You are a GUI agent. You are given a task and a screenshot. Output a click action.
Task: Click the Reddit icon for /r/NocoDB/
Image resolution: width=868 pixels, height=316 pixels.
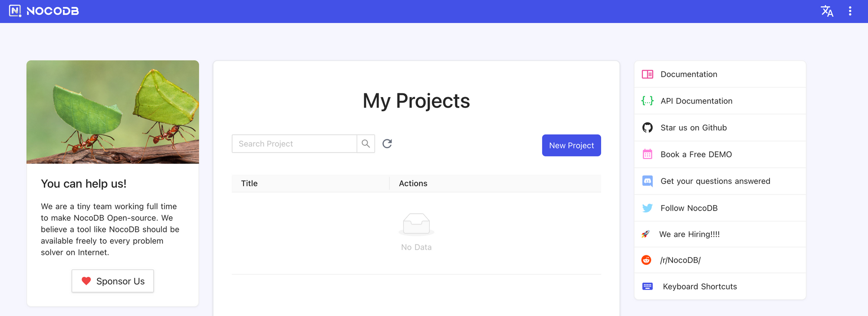647,260
